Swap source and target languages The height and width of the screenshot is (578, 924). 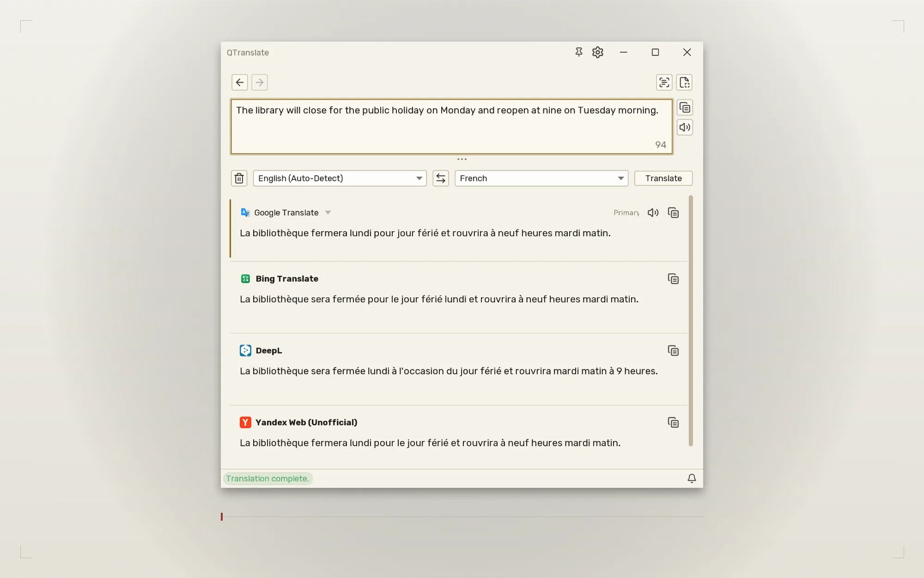pyautogui.click(x=441, y=178)
